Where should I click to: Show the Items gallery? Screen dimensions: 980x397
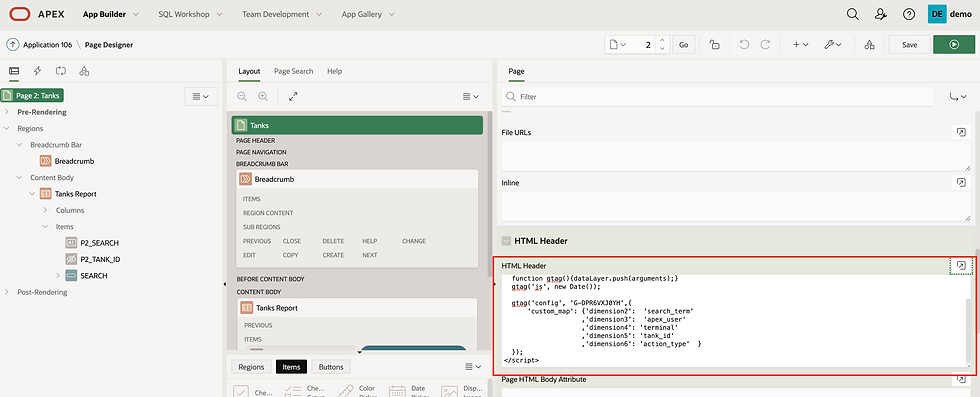pos(291,367)
